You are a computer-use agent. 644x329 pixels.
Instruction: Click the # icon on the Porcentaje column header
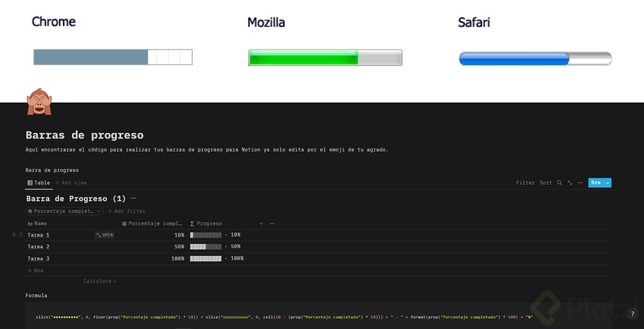click(x=124, y=224)
